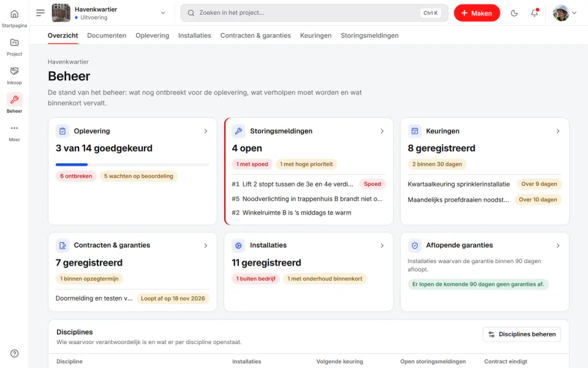The width and height of the screenshot is (588, 368).
Task: Open the help question mark icon
Action: pos(14,353)
